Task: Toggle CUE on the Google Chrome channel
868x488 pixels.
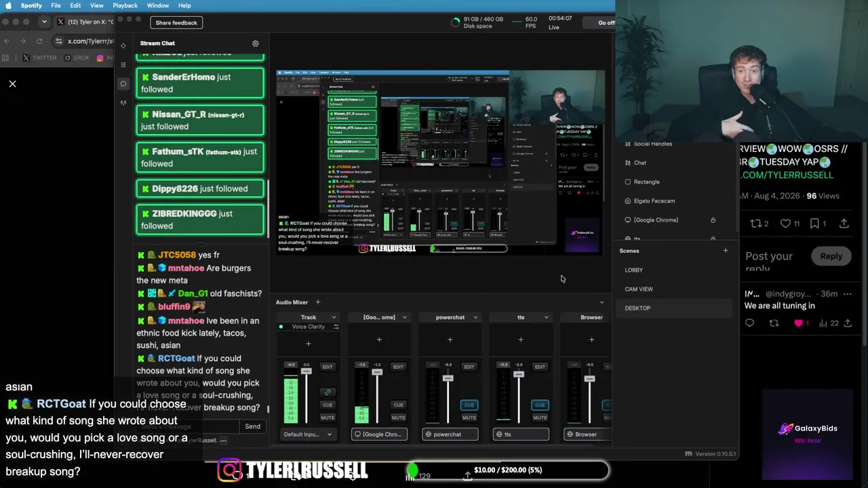Action: pyautogui.click(x=398, y=405)
